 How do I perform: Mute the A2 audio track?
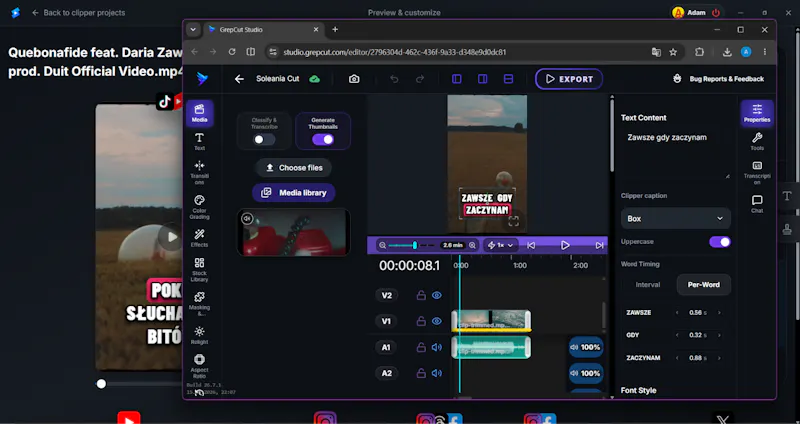pos(437,373)
